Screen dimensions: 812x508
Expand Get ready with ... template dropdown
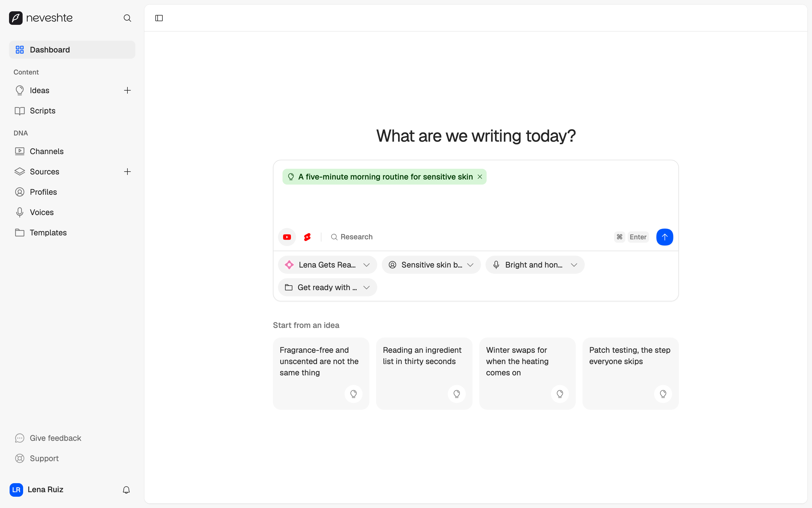pos(328,288)
